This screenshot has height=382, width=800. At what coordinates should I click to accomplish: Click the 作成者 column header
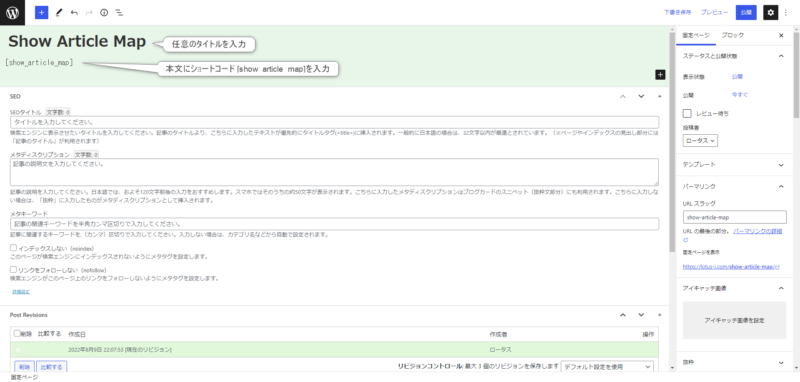(x=498, y=334)
